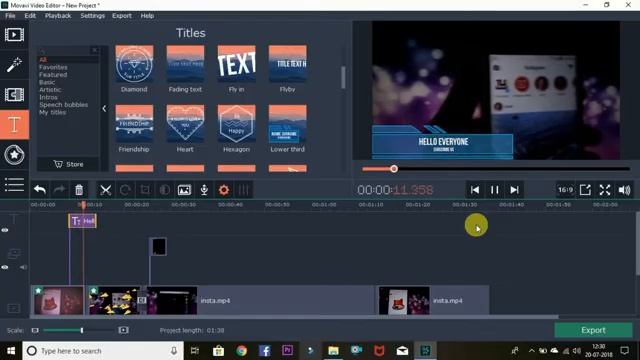Open the Transitions tab
Viewport: 640px width, 360px height.
(x=14, y=95)
